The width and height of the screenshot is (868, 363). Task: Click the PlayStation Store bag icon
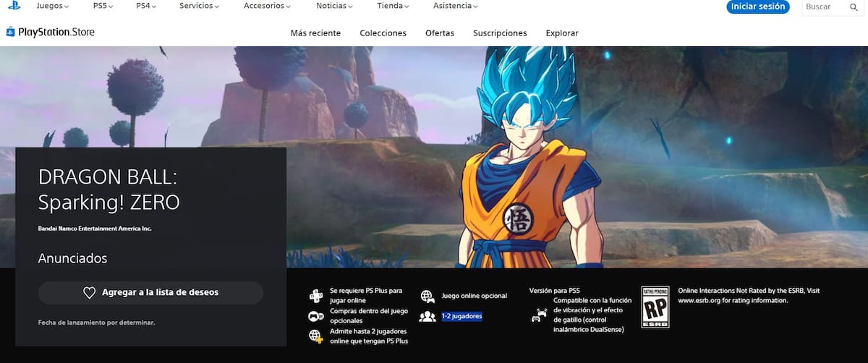point(10,32)
